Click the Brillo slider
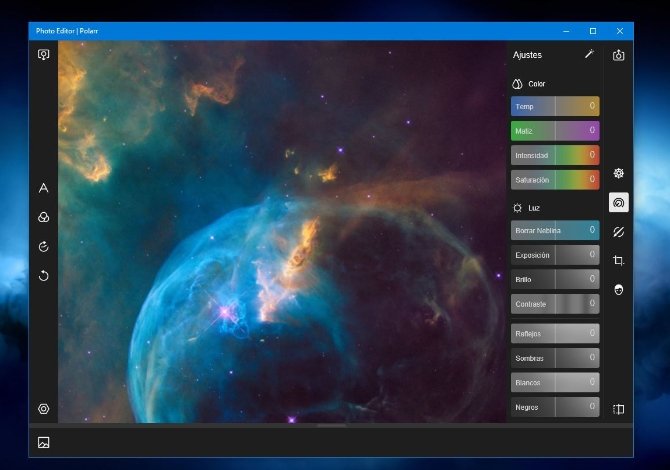 (555, 279)
